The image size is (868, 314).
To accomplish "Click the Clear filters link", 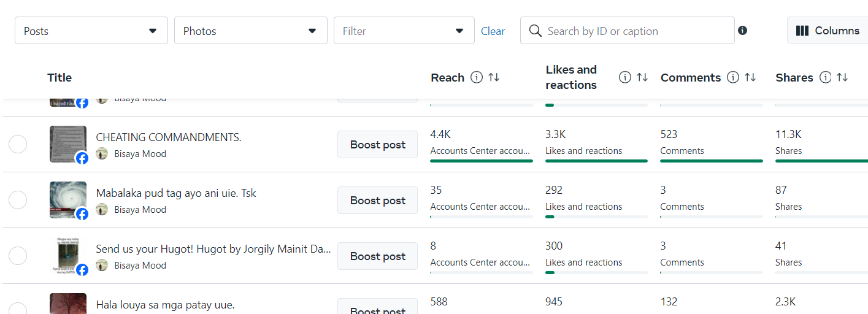I will [493, 31].
